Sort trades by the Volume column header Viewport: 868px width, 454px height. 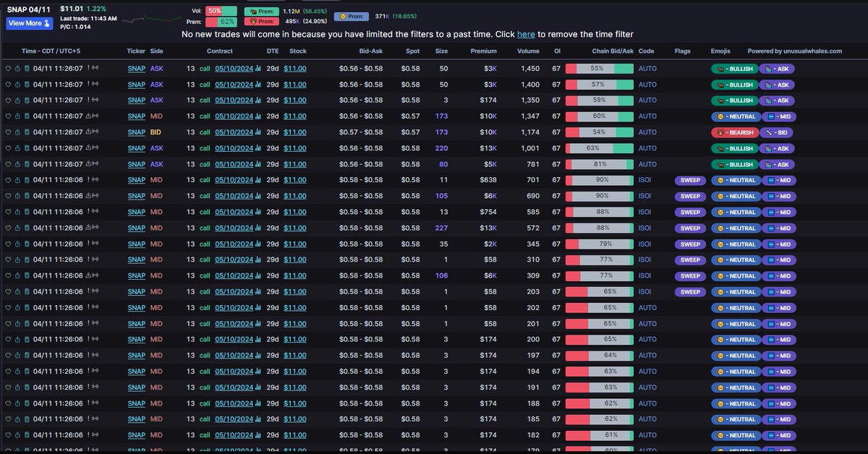pos(528,51)
